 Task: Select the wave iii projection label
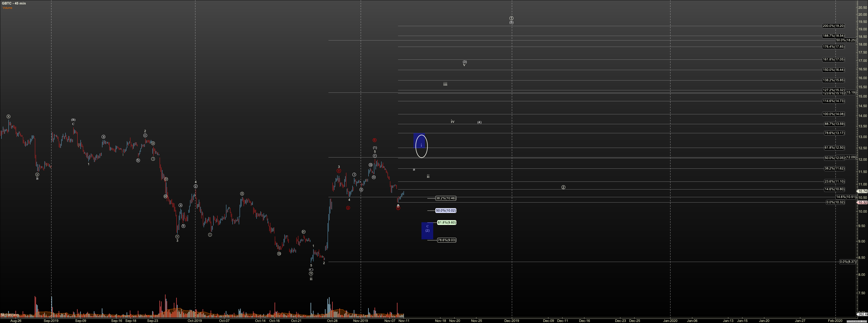[x=445, y=84]
